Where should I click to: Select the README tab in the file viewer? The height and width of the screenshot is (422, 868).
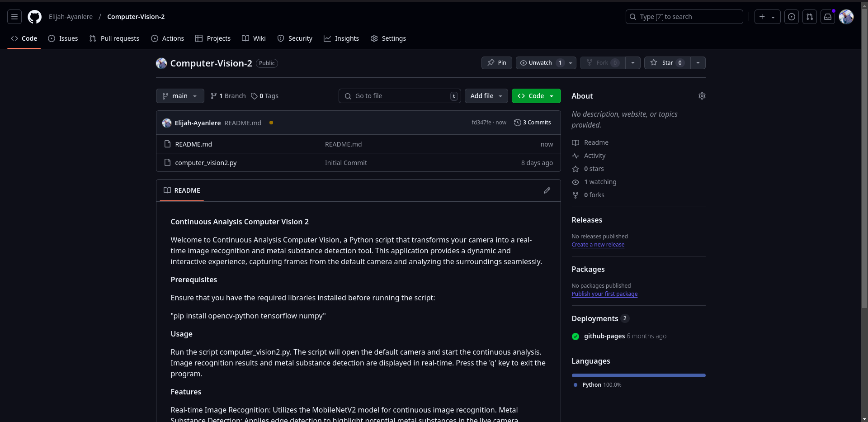[x=182, y=190]
